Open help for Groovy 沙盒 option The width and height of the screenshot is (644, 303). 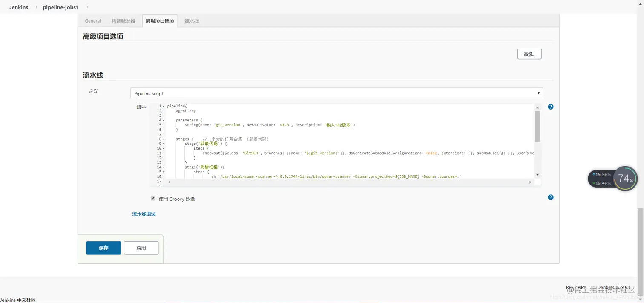coord(551,197)
